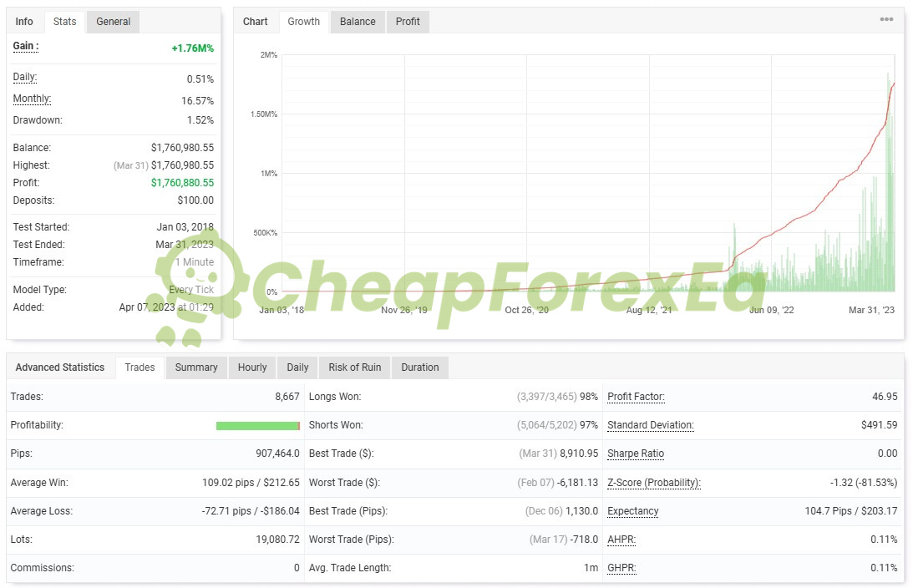Click the trades count 8,667
Viewport: 913px width, 588px height.
tap(287, 397)
